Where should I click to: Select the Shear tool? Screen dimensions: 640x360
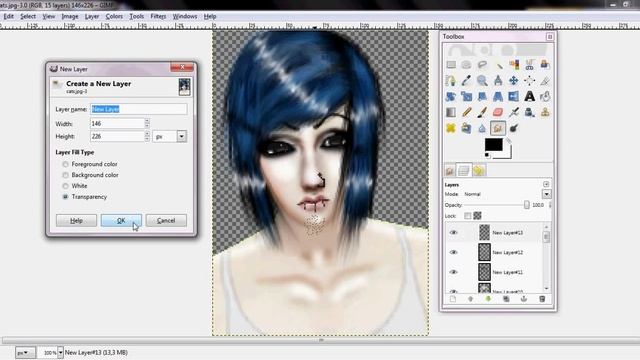(x=482, y=96)
